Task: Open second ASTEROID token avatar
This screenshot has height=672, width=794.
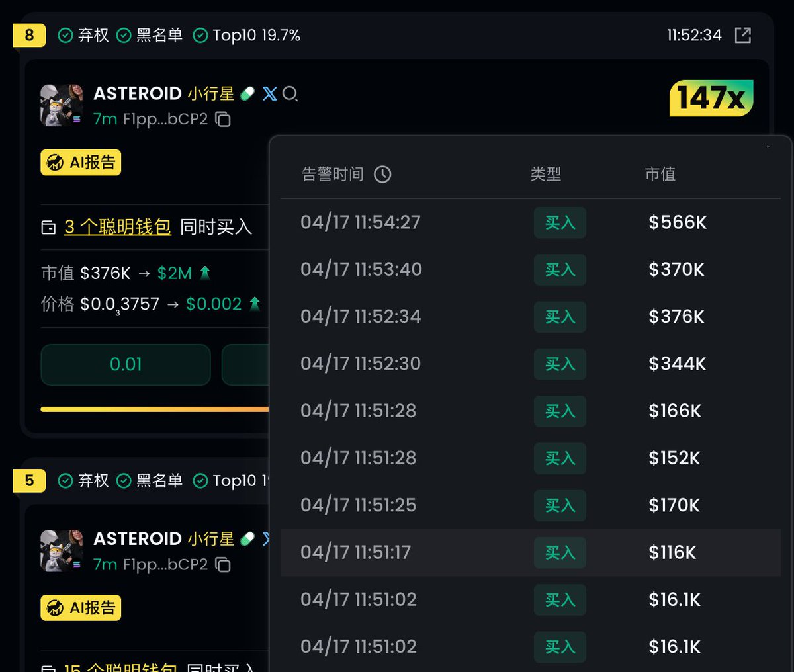Action: click(61, 550)
